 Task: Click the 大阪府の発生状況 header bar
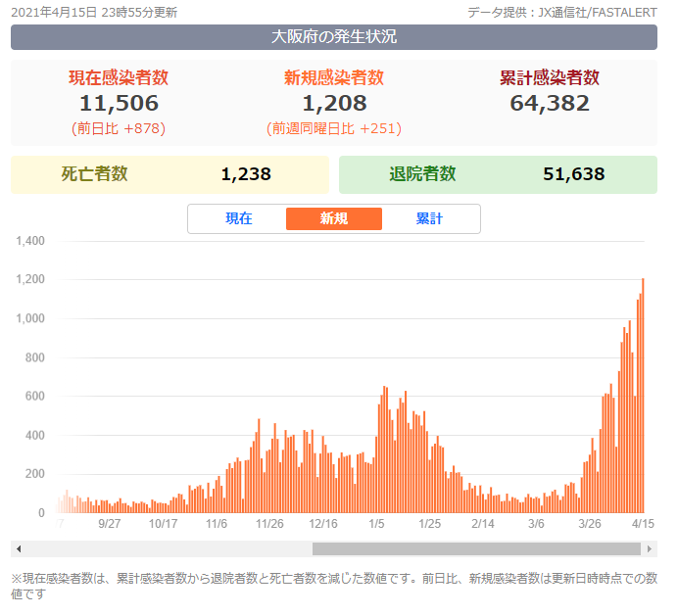coord(333,37)
